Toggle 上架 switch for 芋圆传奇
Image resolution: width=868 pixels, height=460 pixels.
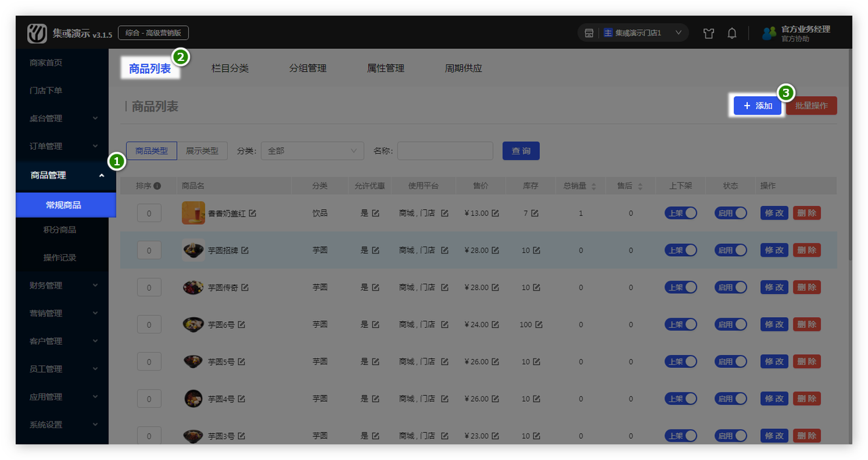click(x=681, y=287)
